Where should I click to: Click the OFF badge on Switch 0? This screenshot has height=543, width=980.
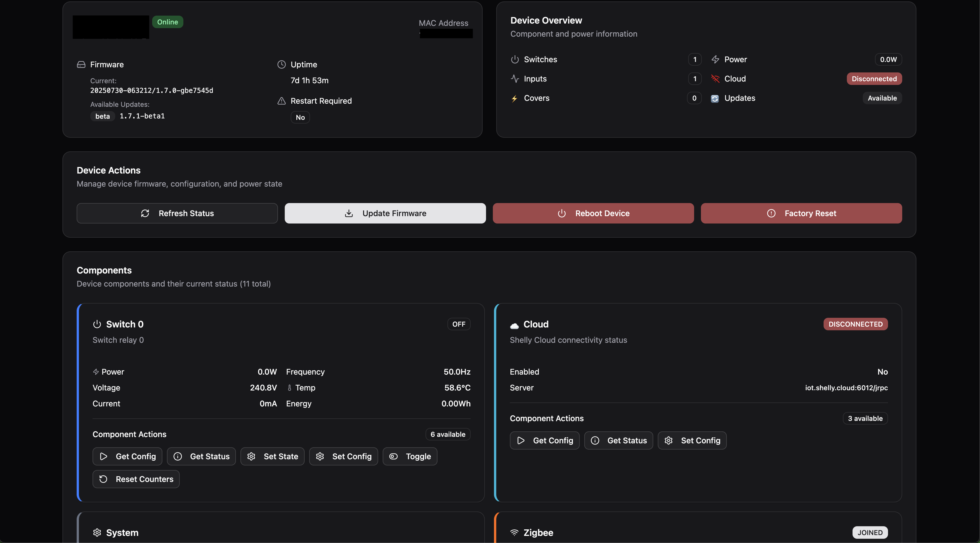point(459,324)
